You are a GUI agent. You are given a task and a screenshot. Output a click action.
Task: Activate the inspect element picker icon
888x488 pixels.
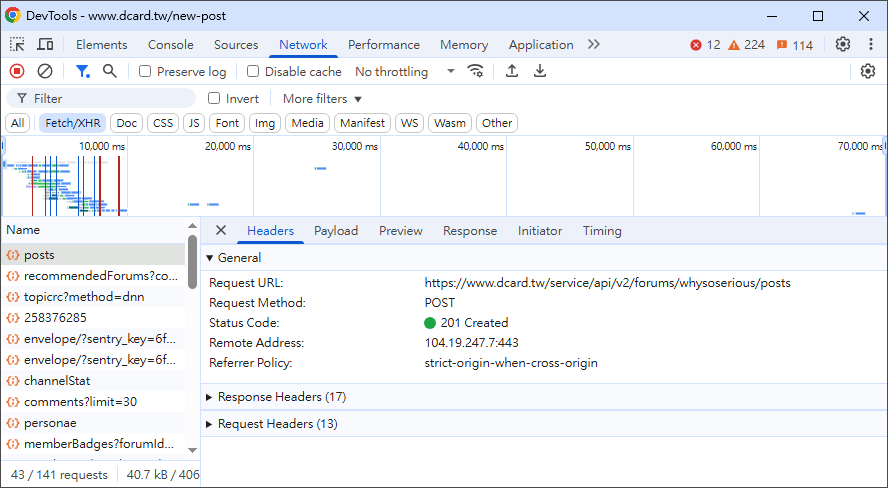18,44
